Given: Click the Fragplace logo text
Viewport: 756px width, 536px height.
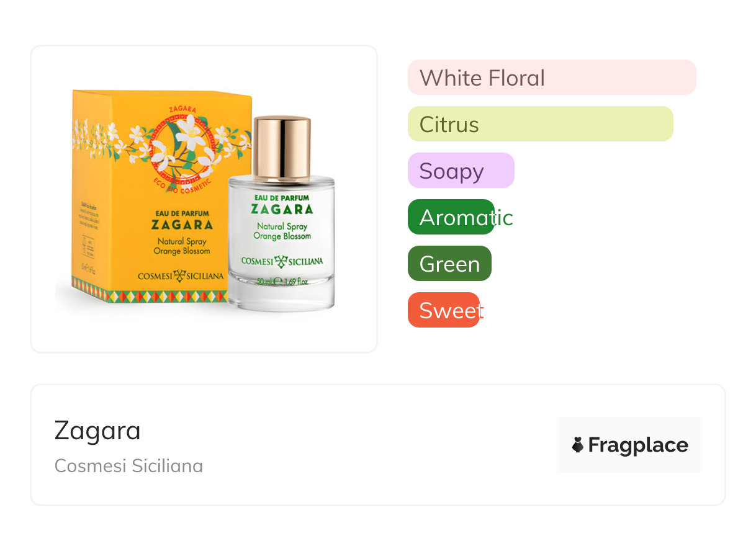Looking at the screenshot, I should tap(638, 445).
